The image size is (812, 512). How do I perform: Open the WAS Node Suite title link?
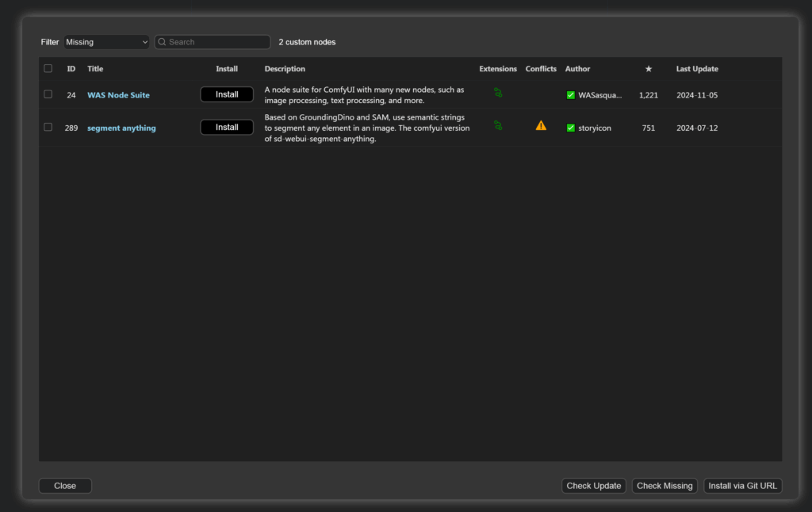[119, 95]
